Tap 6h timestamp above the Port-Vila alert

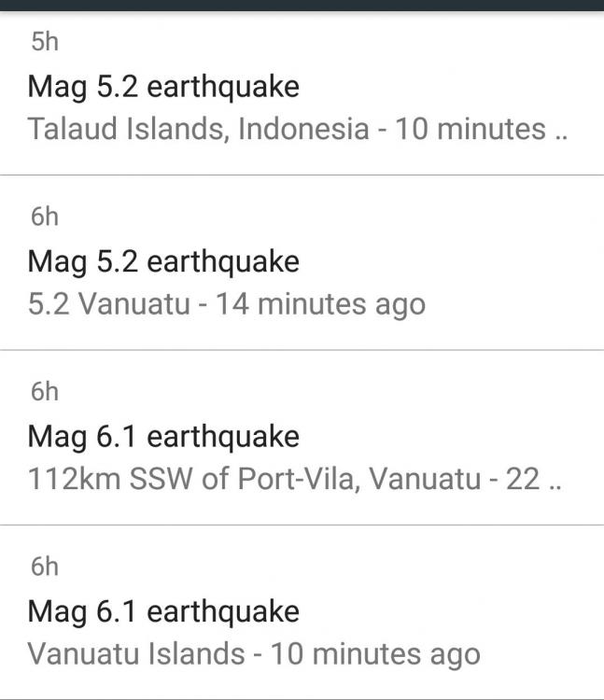(44, 392)
